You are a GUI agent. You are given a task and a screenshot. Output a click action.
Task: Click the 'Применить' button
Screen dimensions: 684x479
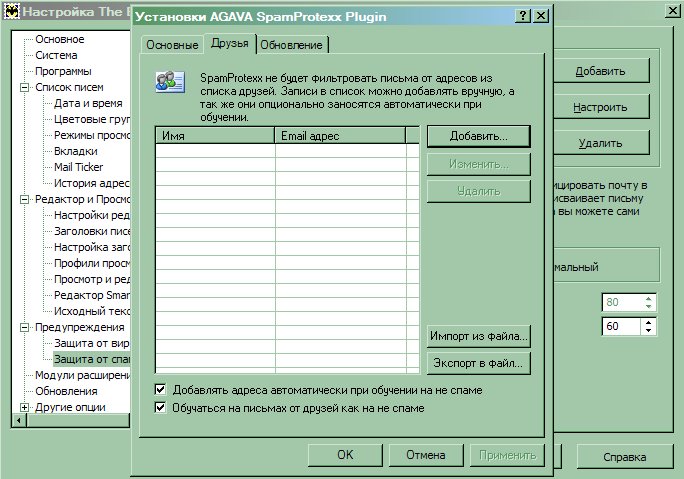point(507,455)
